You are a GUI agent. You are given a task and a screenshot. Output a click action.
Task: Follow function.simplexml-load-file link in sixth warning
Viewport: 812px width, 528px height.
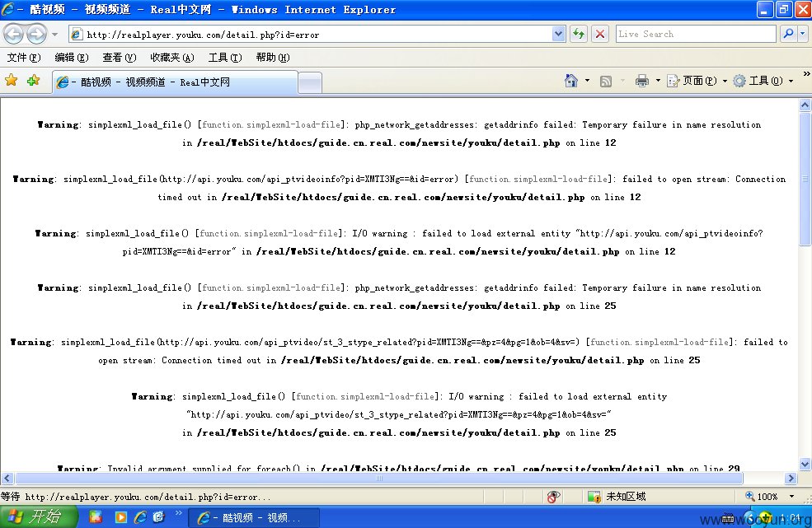365,396
